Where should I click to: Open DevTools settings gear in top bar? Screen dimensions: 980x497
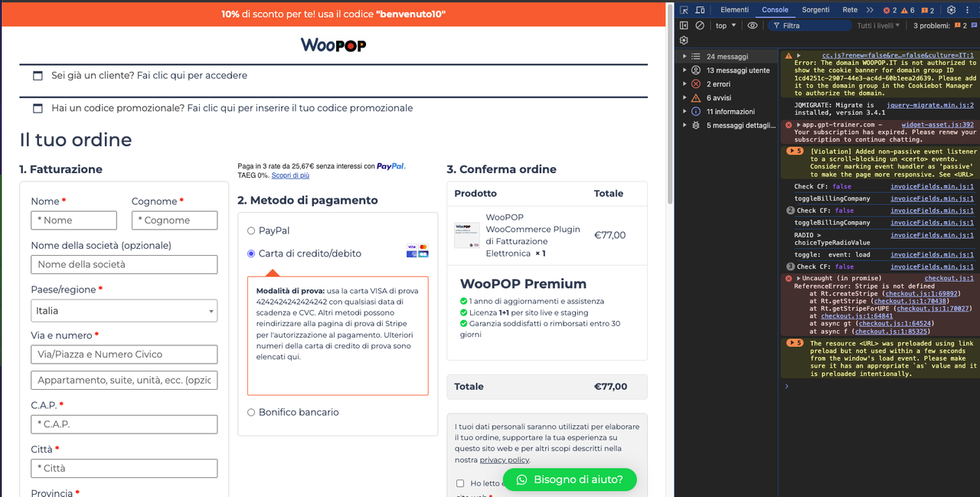(951, 10)
